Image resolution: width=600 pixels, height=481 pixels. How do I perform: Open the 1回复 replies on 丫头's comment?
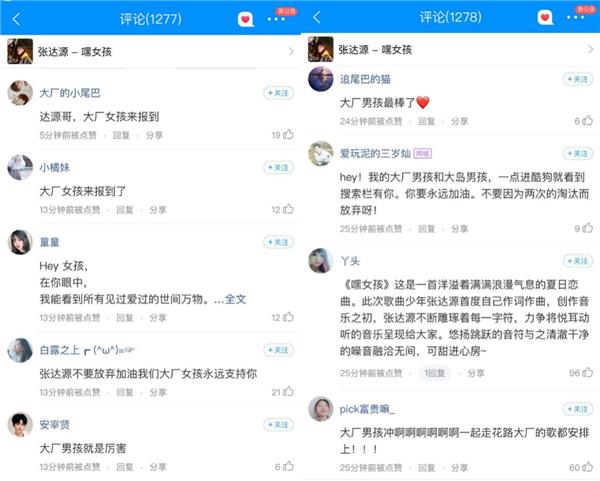[x=435, y=373]
